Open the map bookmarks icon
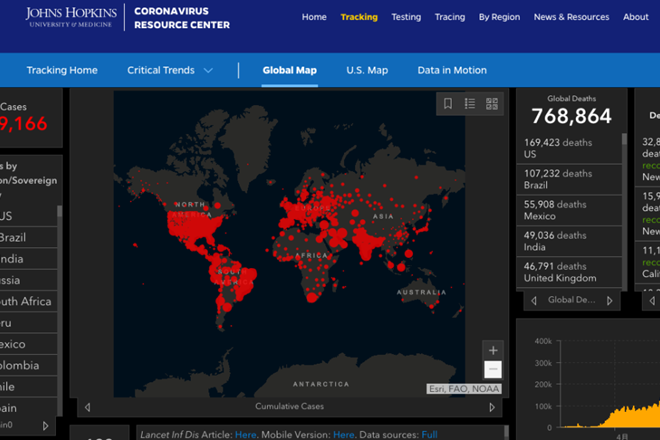Image resolution: width=660 pixels, height=440 pixels. click(x=448, y=104)
